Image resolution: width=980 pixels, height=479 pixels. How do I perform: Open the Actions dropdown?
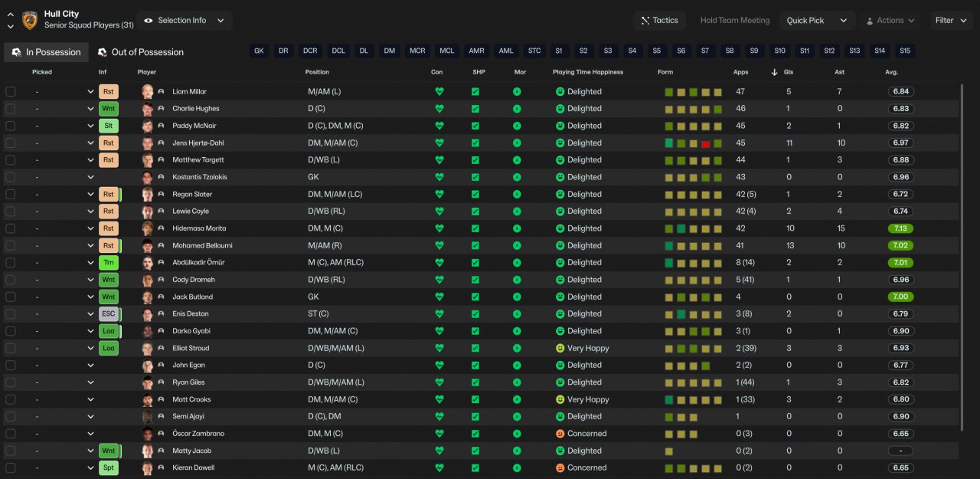[891, 21]
